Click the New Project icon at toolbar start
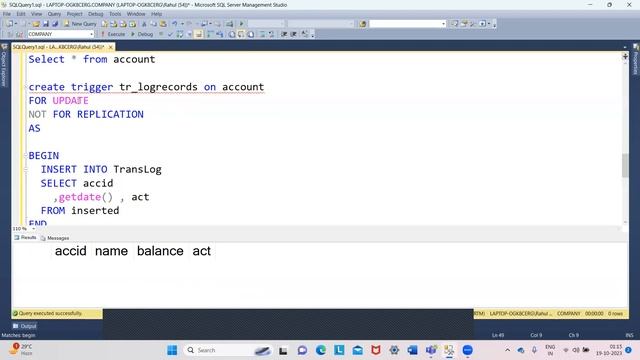Screen dimensions: 640x360 10,24
